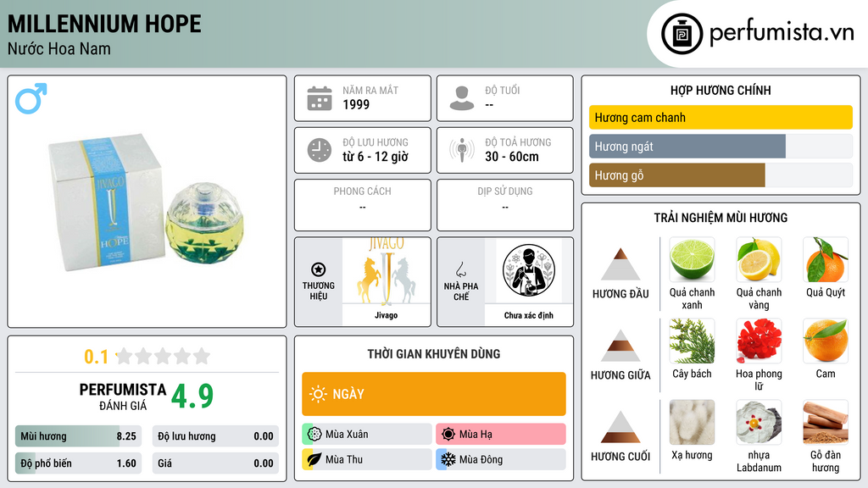The height and width of the screenshot is (488, 868).
Task: Click the nose icon above Nhà pha chế
Action: point(460,269)
